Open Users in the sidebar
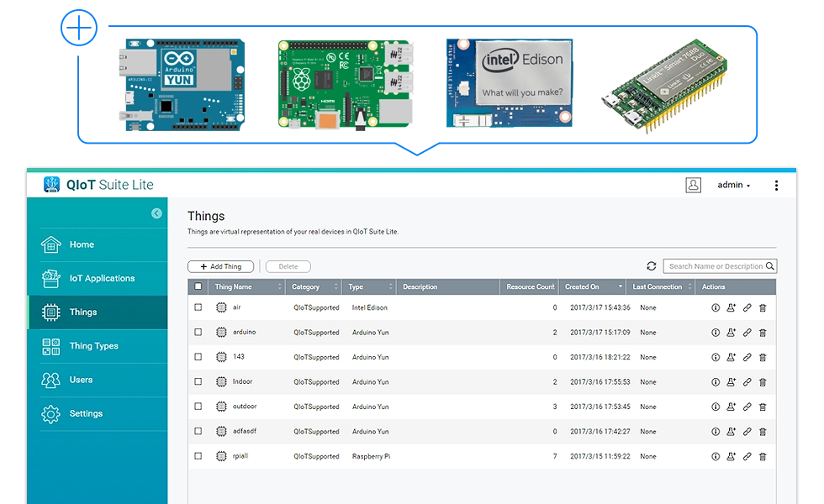The height and width of the screenshot is (504, 824). pyautogui.click(x=99, y=380)
